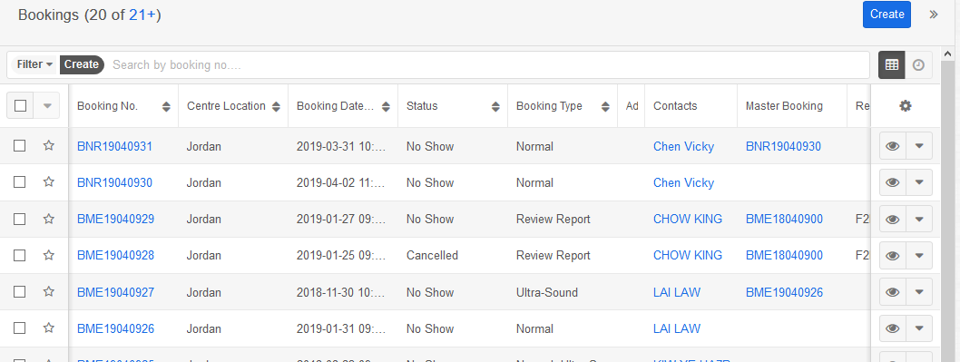960x362 pixels.
Task: Focus the Search by booking no. field
Action: coord(487,65)
